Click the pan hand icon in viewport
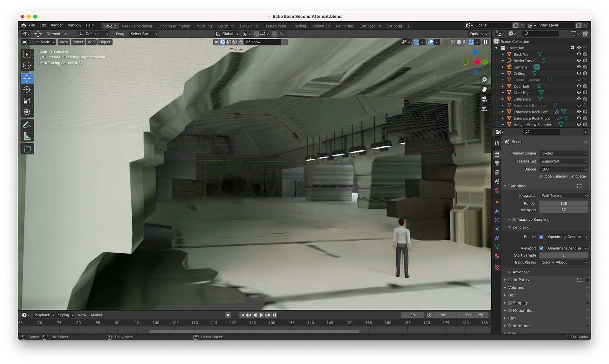 (x=484, y=89)
